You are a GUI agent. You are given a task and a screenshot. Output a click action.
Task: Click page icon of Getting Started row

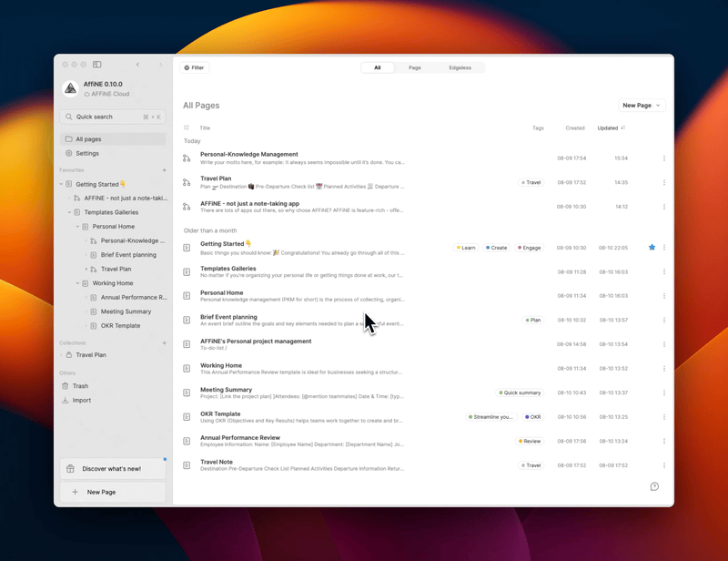point(187,248)
